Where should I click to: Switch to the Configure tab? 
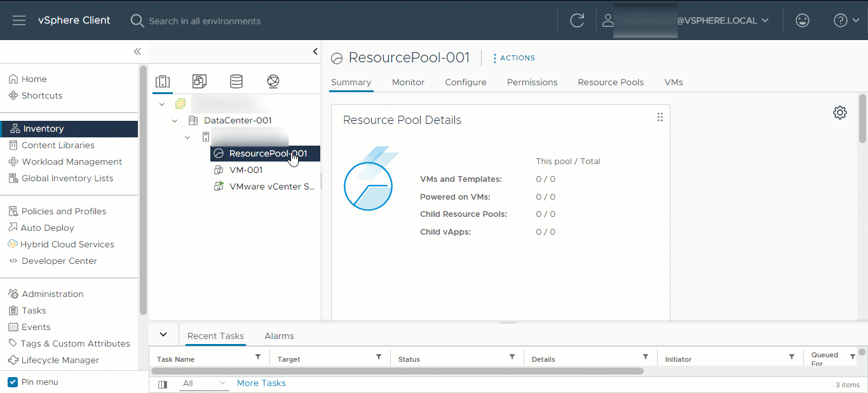(466, 82)
